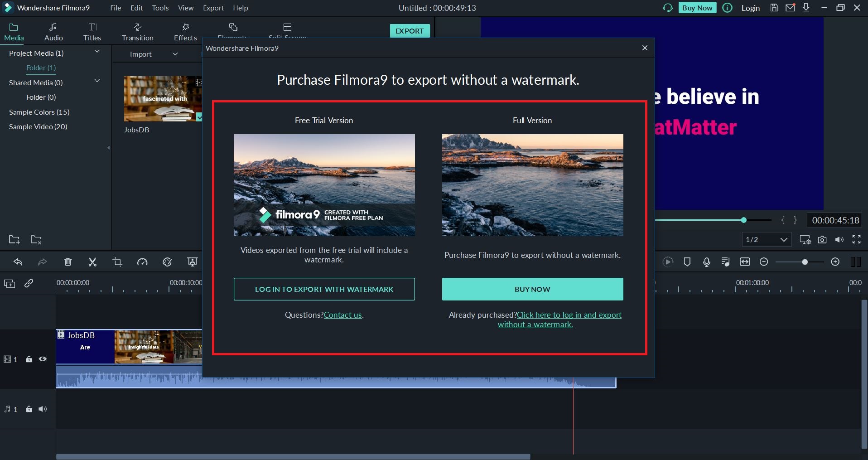Click the preview display settings icon
Screen dimensions: 868x460
tap(805, 240)
